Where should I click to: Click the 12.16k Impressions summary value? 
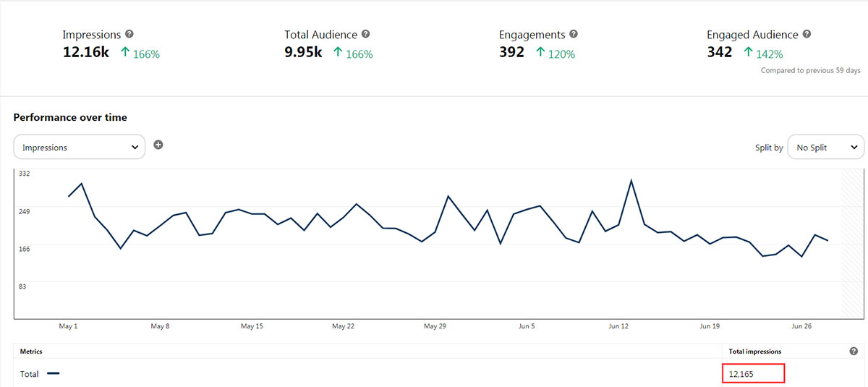85,52
